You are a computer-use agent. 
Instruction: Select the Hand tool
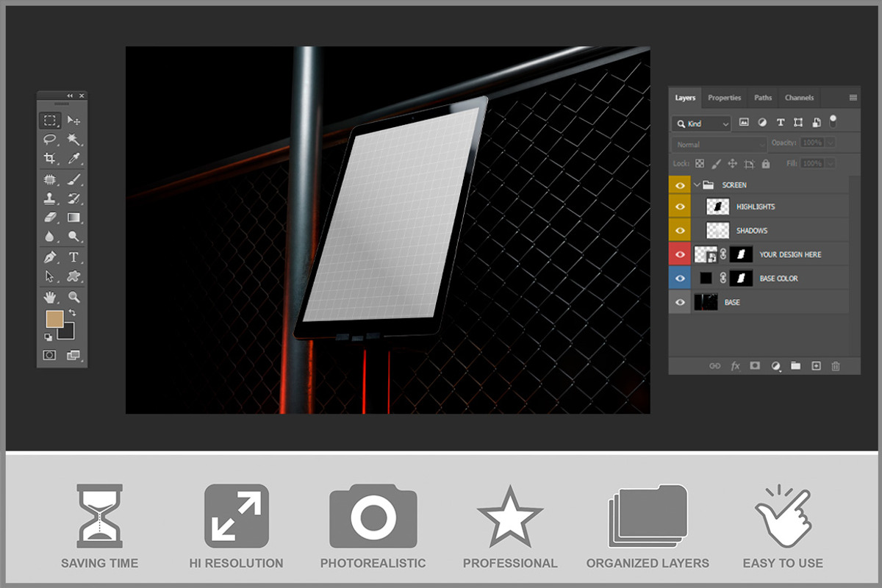click(50, 297)
